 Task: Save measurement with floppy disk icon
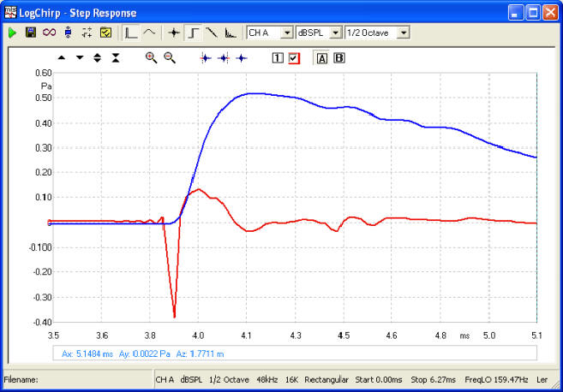point(31,33)
